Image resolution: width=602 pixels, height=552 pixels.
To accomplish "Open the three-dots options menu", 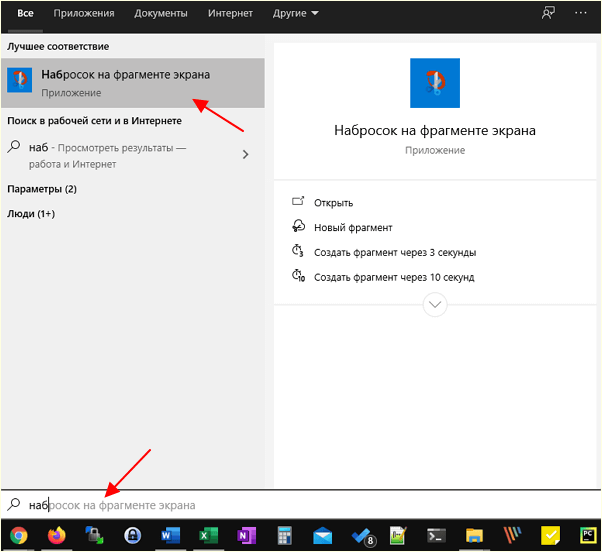I will (x=581, y=13).
